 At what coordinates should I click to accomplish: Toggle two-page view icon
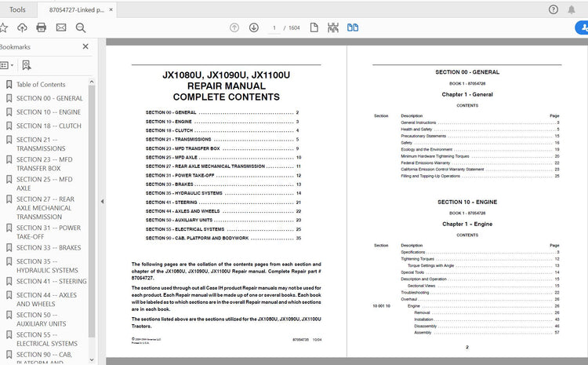[353, 27]
